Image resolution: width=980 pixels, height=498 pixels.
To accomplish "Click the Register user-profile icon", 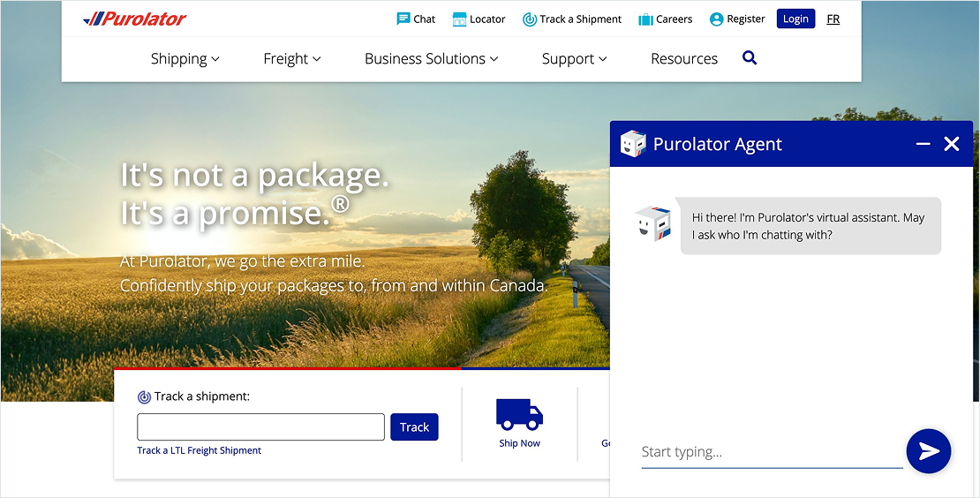I will coord(716,19).
